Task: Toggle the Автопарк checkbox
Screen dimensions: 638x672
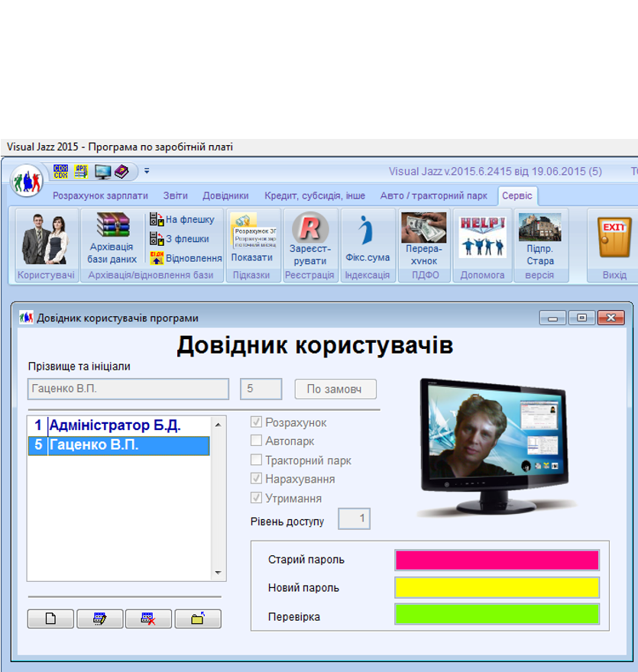Action: [x=257, y=441]
